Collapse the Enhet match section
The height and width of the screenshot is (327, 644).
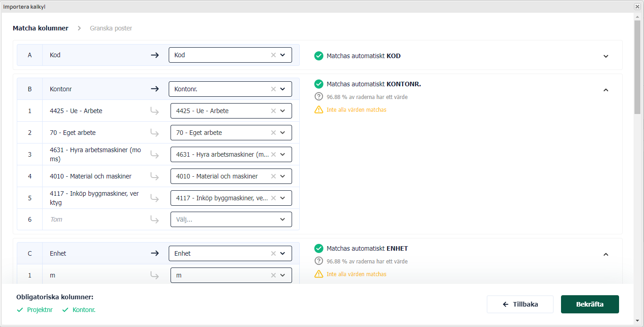605,254
